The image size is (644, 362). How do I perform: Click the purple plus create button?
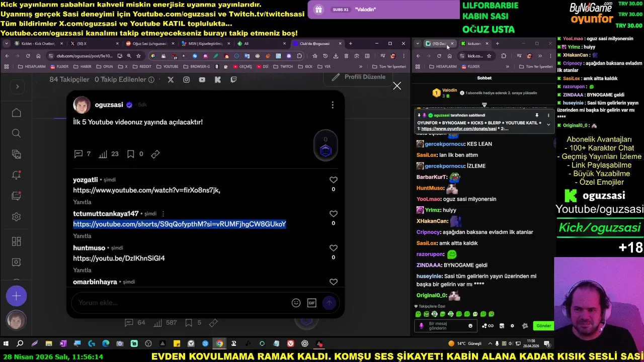click(16, 296)
